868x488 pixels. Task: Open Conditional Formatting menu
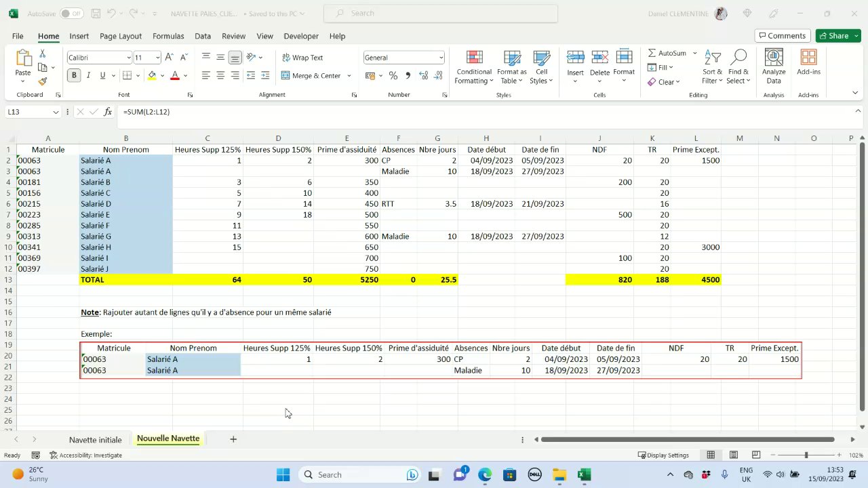(x=474, y=68)
